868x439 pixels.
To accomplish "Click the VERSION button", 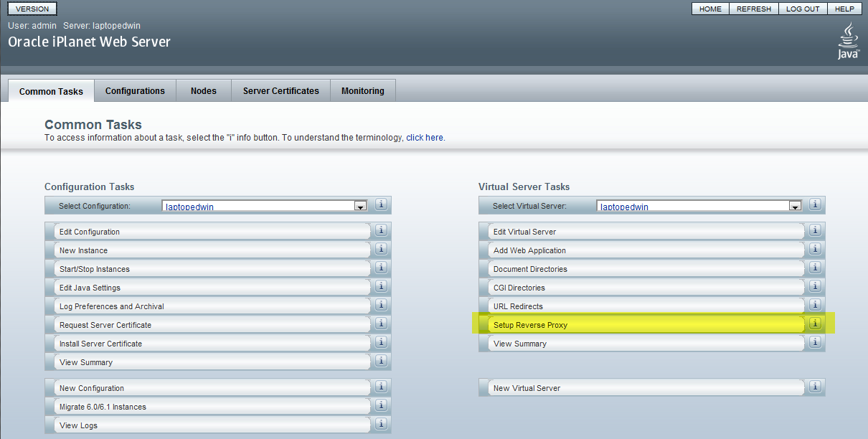I will 32,9.
